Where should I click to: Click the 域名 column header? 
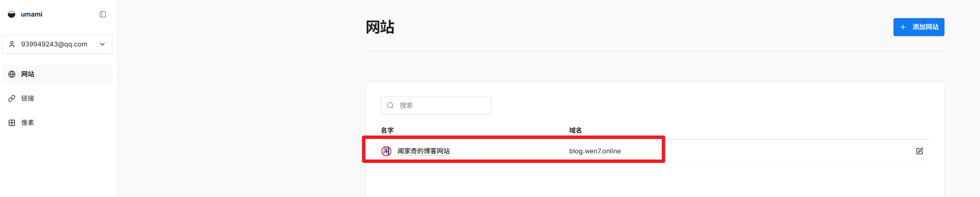pos(575,130)
